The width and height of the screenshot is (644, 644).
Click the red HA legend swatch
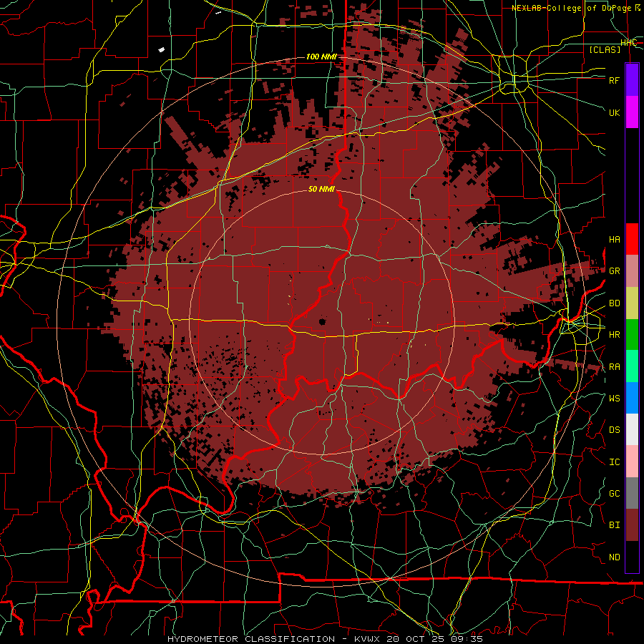point(632,239)
